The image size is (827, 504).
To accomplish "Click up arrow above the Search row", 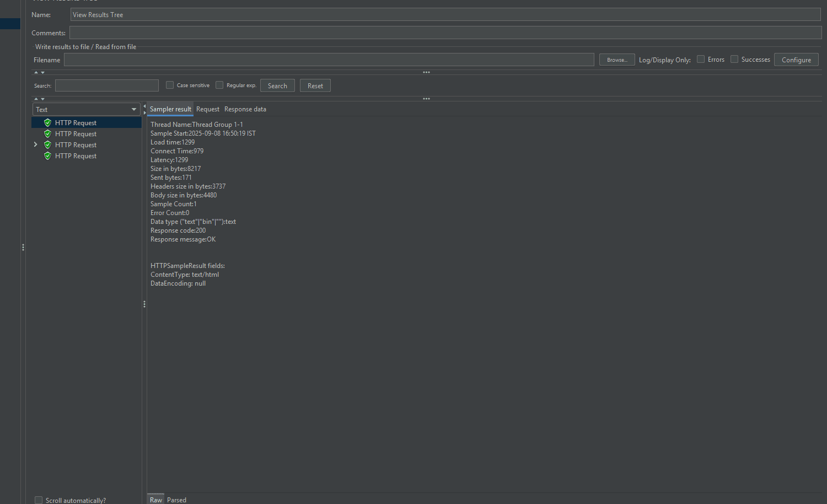I will tap(36, 72).
